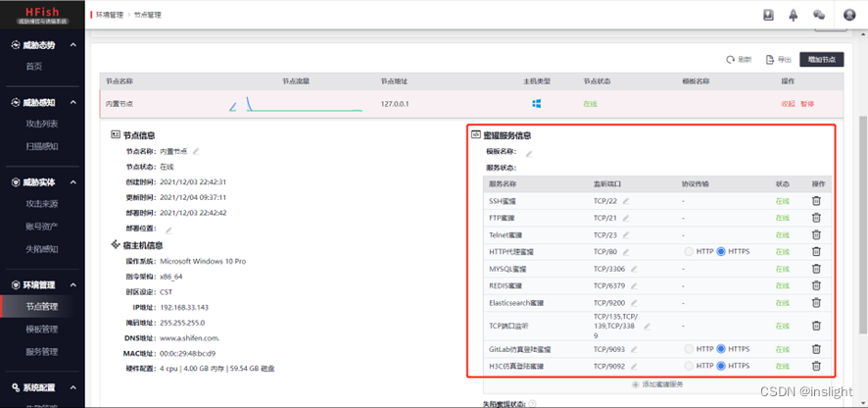Click 暂停 for 内置节点
This screenshot has height=408, width=868.
(807, 104)
